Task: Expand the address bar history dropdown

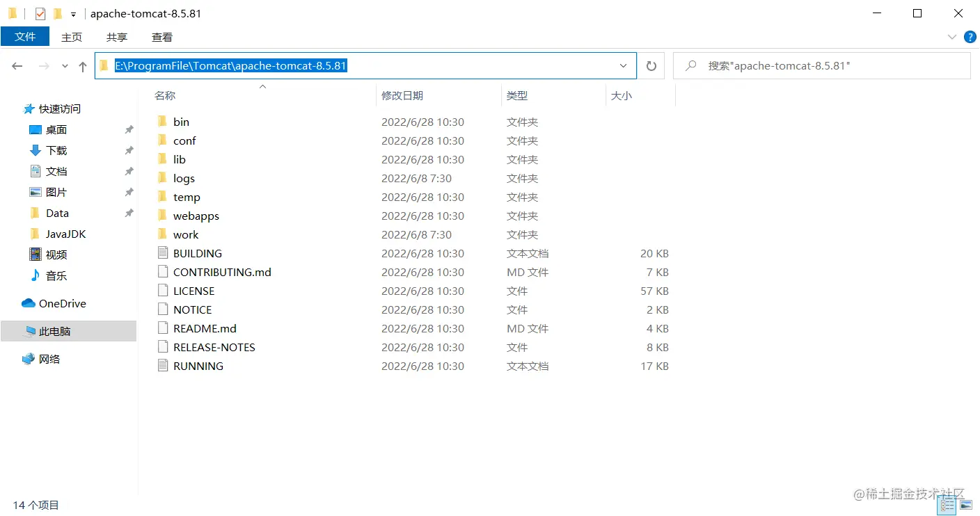Action: 624,66
